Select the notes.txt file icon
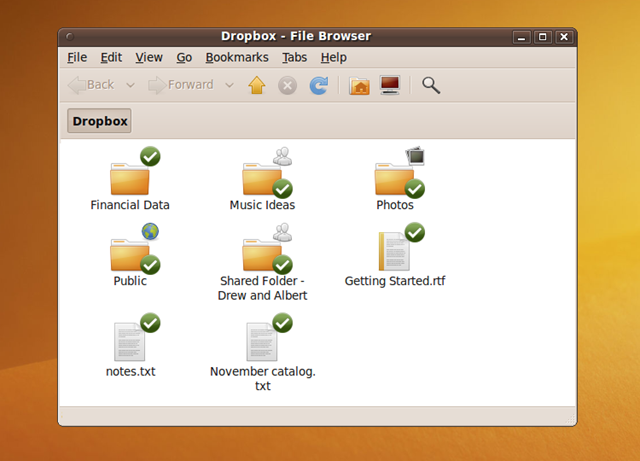The width and height of the screenshot is (640, 461). tap(129, 342)
